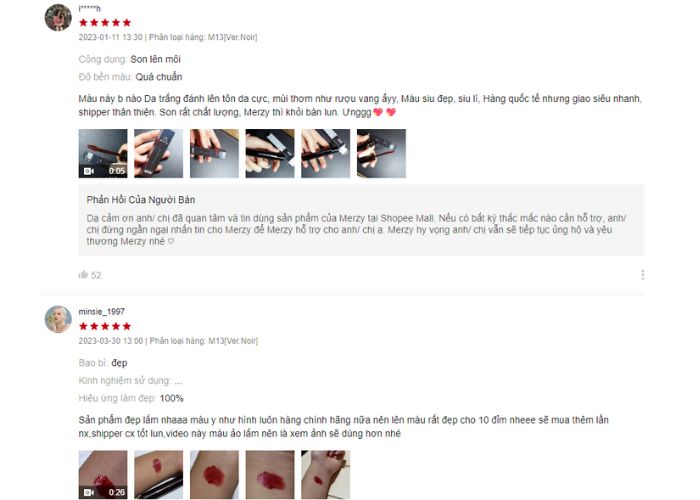This screenshot has width=700, height=500.
Task: View second swatch photo with lipstick tube
Action: point(158,475)
